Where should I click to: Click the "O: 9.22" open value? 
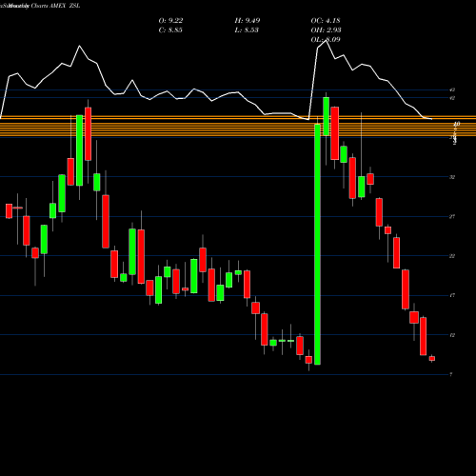[x=170, y=21]
